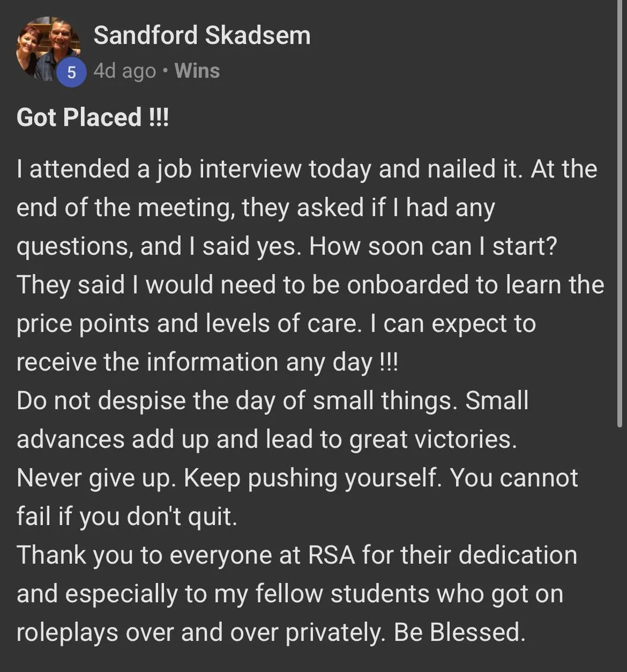Image resolution: width=627 pixels, height=672 pixels.
Task: Click the line "price points and levels of care"
Action: click(x=189, y=324)
